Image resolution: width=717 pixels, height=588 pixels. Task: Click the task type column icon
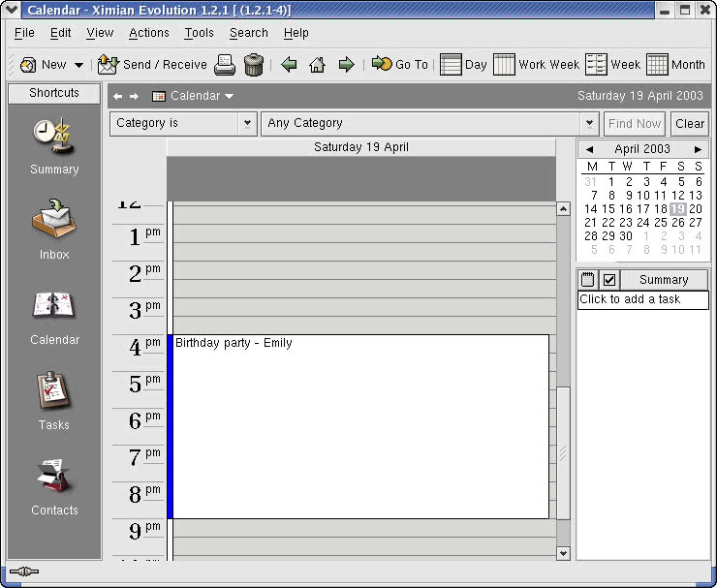click(x=587, y=279)
